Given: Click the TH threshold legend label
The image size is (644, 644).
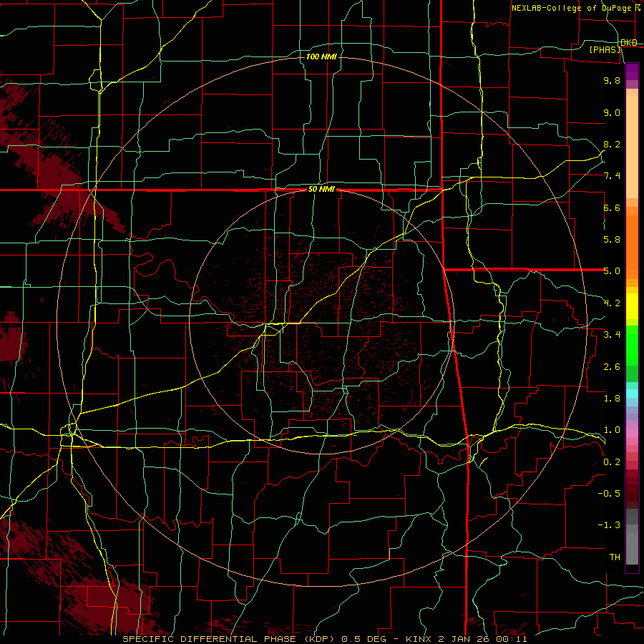Looking at the screenshot, I should click(x=615, y=557).
